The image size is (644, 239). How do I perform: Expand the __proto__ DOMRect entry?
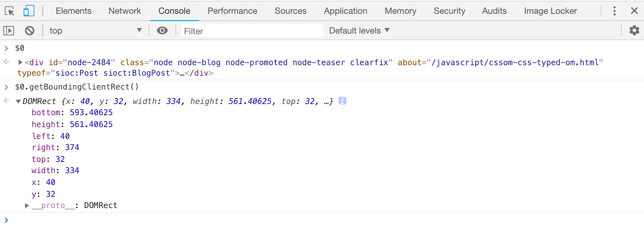[27, 205]
